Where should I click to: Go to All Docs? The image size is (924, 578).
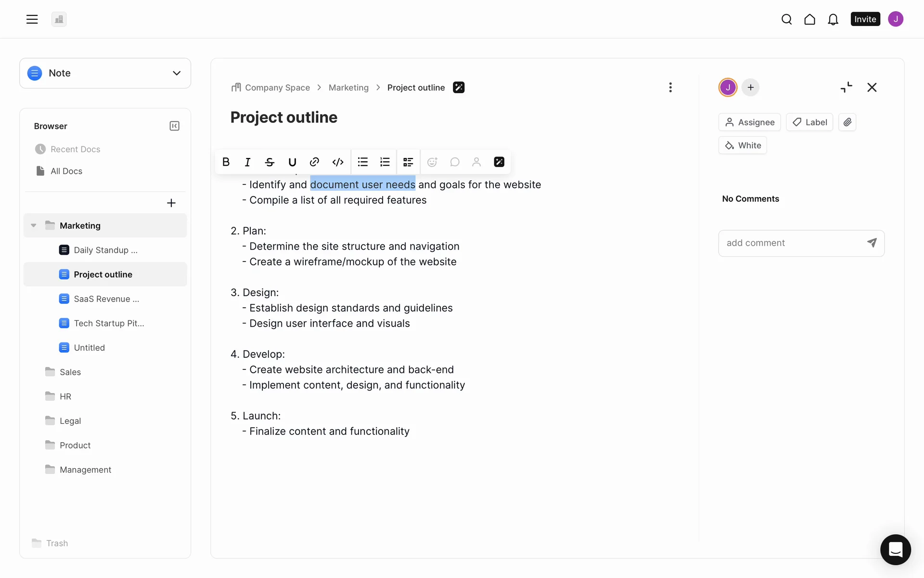pyautogui.click(x=66, y=171)
